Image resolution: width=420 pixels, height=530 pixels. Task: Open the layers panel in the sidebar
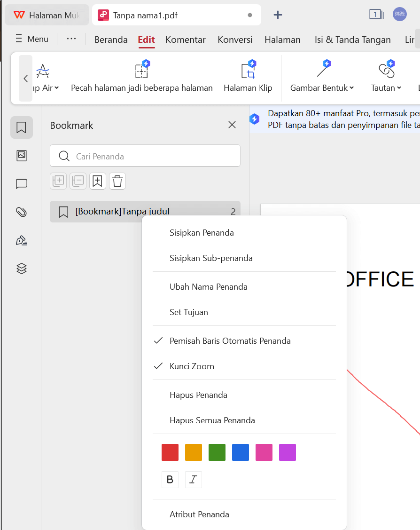point(21,269)
